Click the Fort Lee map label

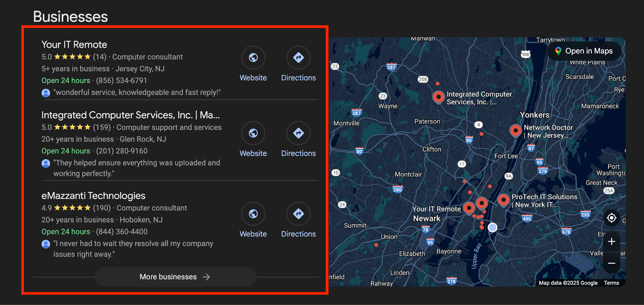506,156
